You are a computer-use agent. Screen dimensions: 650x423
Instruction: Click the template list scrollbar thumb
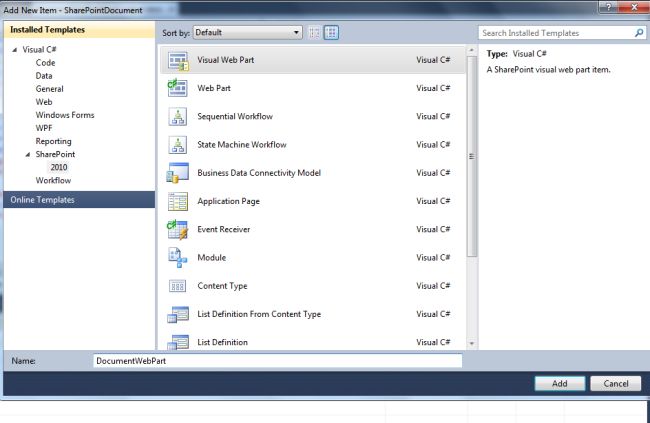(x=472, y=156)
